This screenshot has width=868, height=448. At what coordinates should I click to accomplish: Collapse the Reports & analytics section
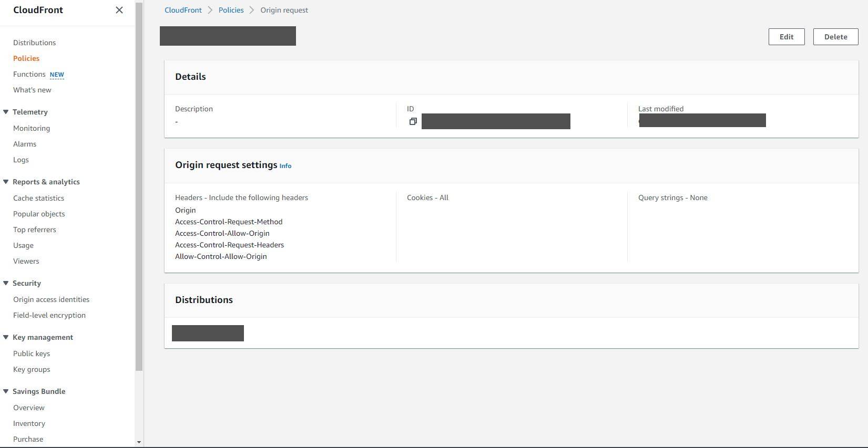tap(6, 182)
